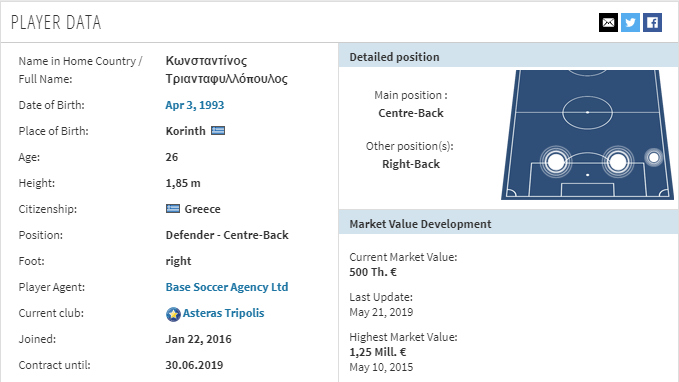The height and width of the screenshot is (382, 679).
Task: Click the Other position(s) label
Action: 410,146
